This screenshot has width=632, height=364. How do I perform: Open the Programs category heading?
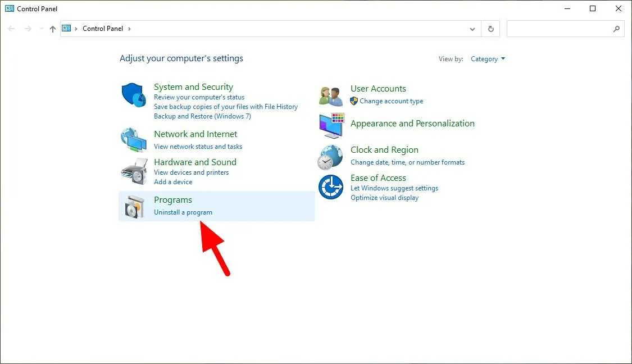(173, 200)
